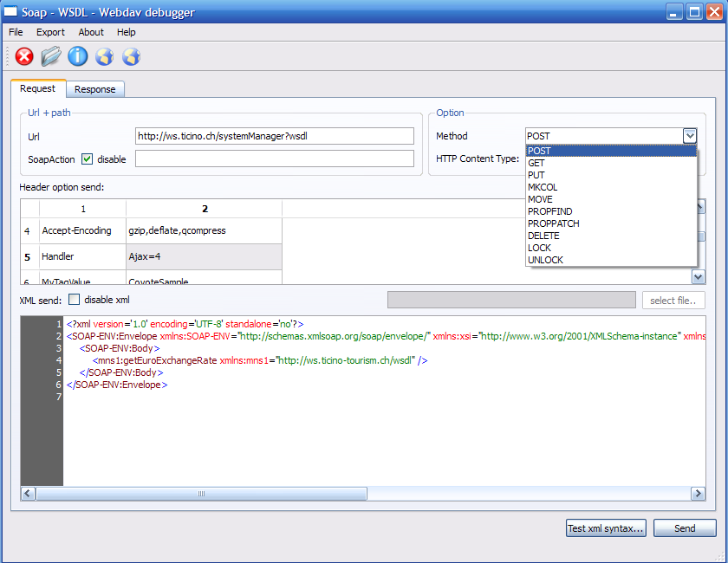Click the red X stop icon in toolbar

click(x=24, y=56)
